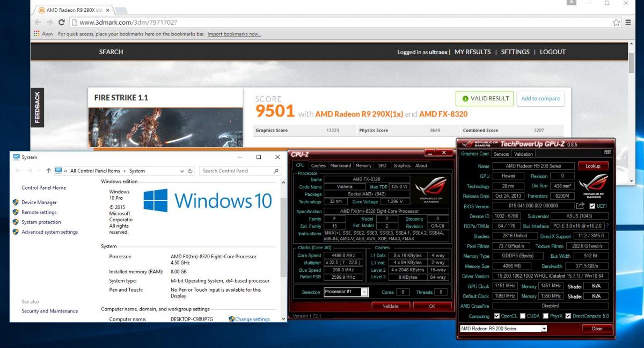Viewport: 644px width, 348px height.
Task: Click the new tab button in Chrome
Action: (x=121, y=10)
